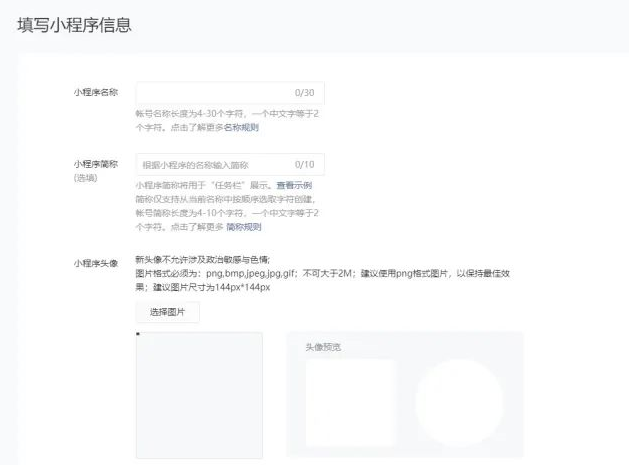Click the 4-30 character length hint text

pyautogui.click(x=226, y=114)
